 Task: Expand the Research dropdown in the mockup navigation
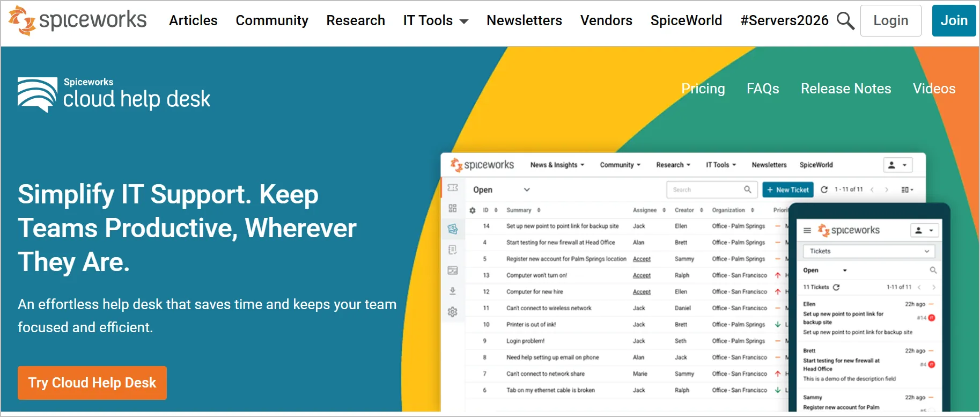[673, 165]
